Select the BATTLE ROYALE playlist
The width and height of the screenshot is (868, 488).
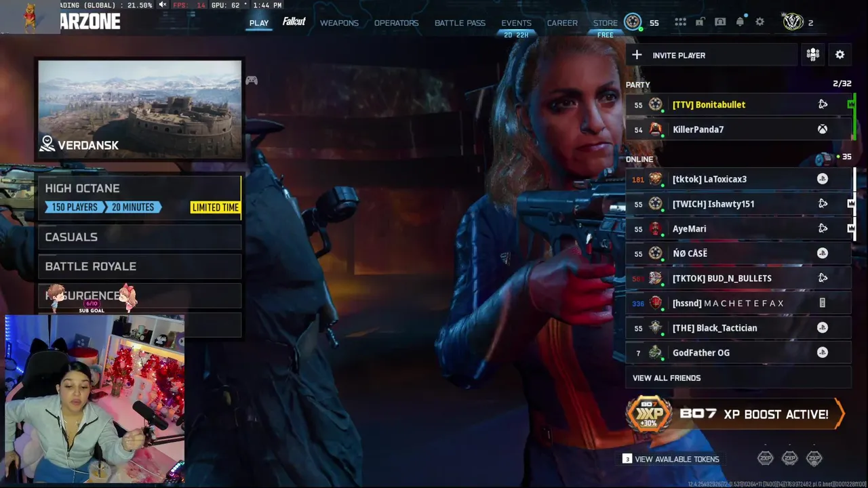coord(140,266)
